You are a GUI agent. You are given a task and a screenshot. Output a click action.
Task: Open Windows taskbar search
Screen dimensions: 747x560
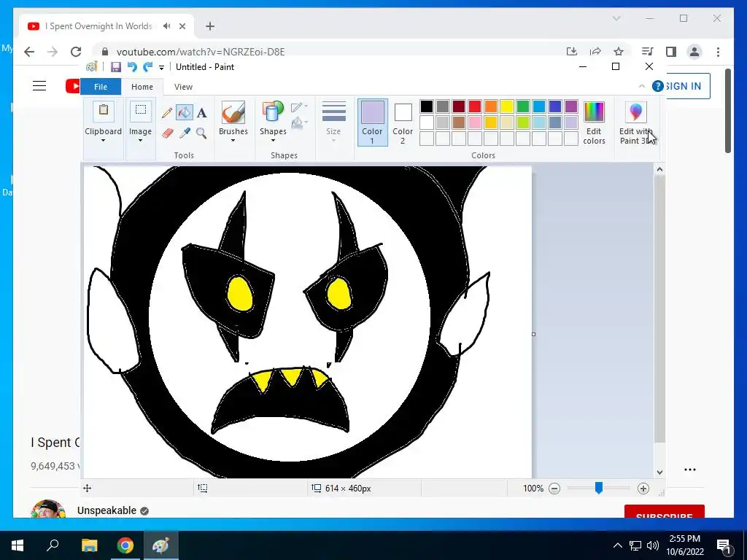[x=53, y=545]
